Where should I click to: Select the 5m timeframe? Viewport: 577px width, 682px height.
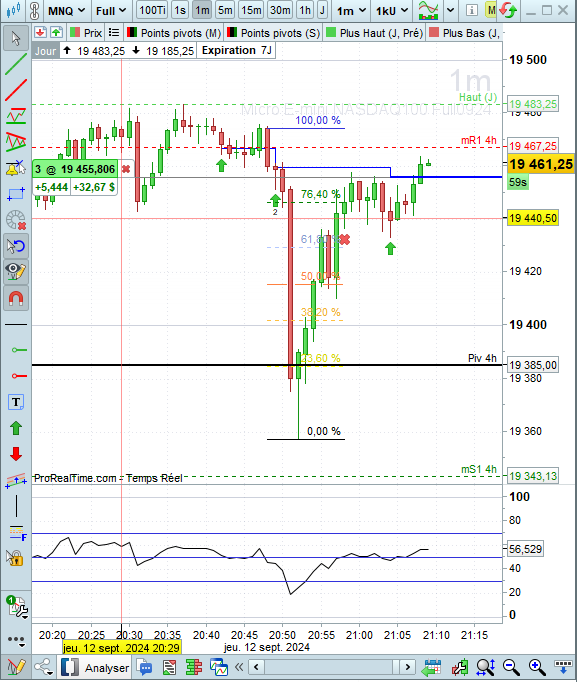[x=225, y=10]
